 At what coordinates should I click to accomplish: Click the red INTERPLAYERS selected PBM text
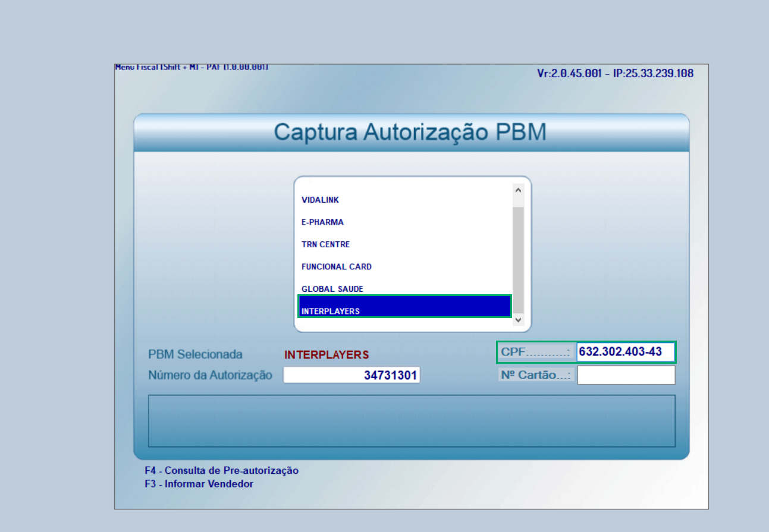327,355
